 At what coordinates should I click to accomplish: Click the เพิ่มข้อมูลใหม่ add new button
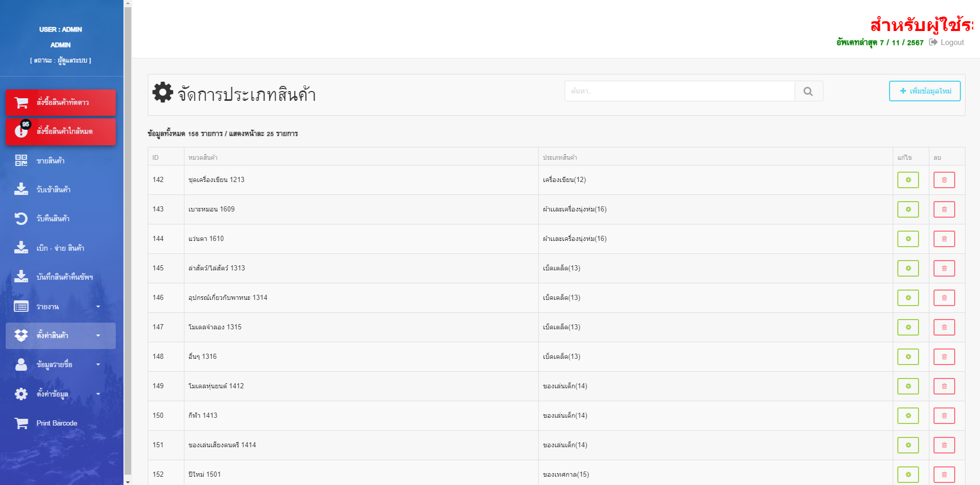click(924, 91)
